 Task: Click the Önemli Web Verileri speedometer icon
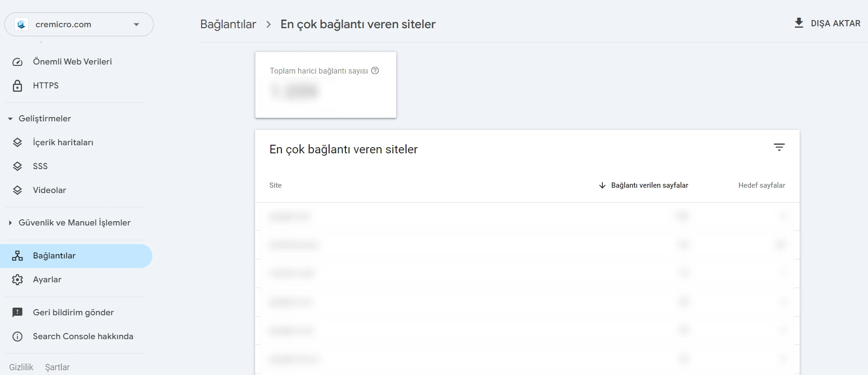click(17, 62)
